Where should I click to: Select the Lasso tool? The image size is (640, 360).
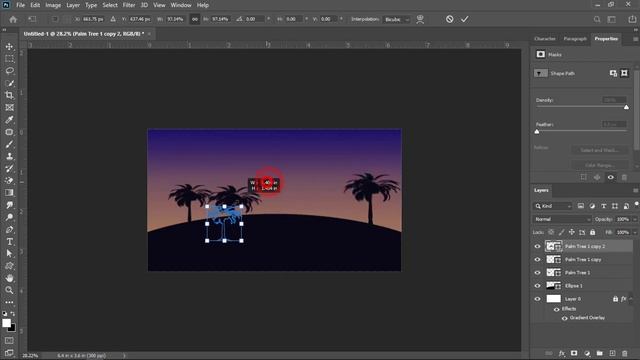tap(9, 71)
